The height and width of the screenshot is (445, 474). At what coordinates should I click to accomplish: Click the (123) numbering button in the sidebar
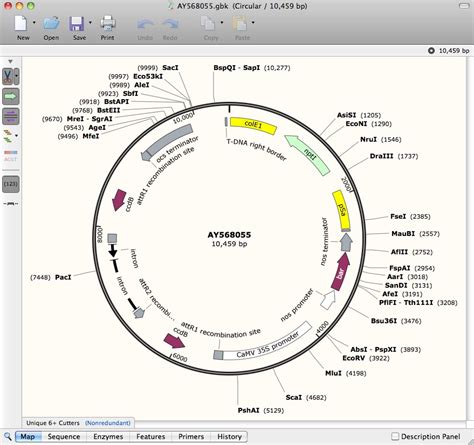[x=11, y=184]
